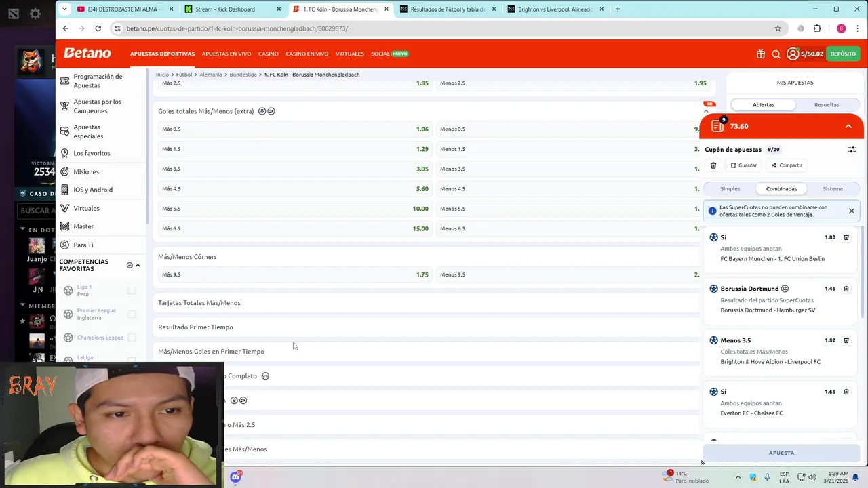Click the microphone icon in the system tray

tap(767, 477)
